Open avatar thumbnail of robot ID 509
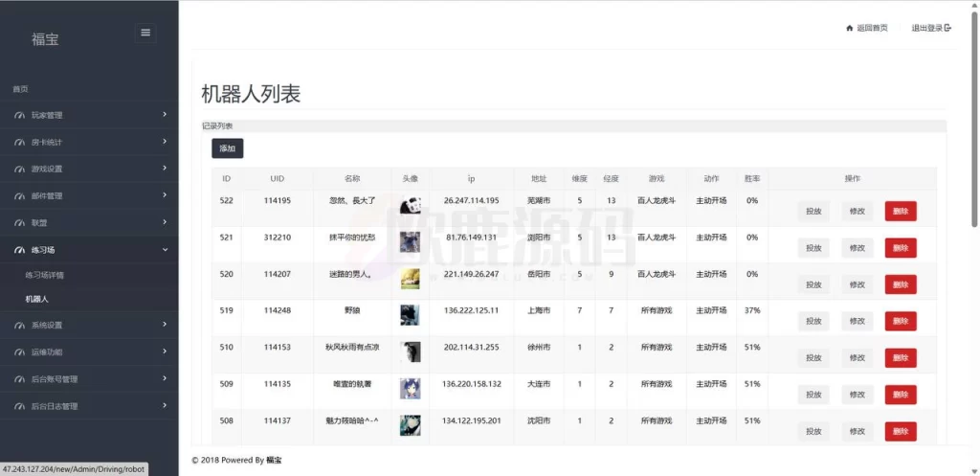Viewport: 980px width, 476px height. click(410, 389)
